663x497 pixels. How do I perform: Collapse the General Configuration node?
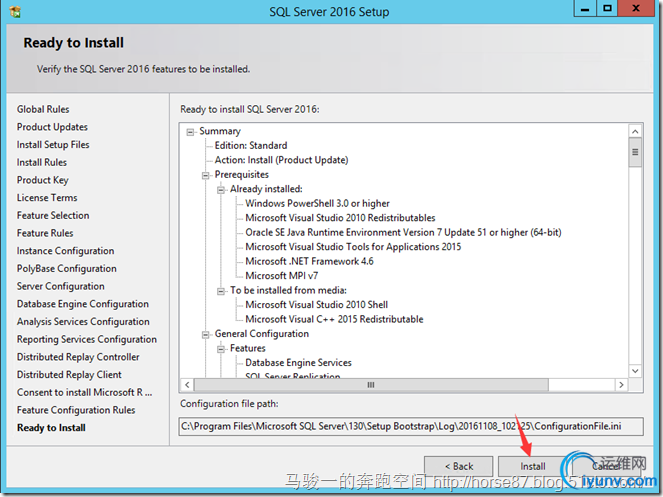(205, 335)
